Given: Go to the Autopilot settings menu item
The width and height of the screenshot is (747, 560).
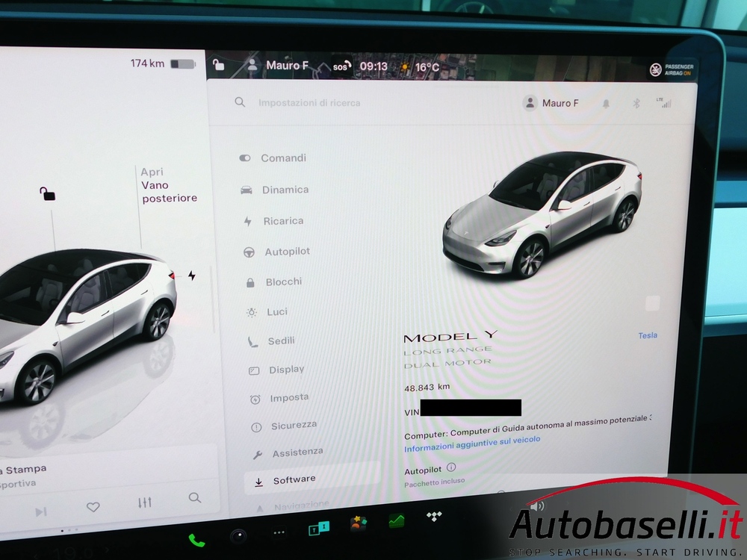Looking at the screenshot, I should pos(277,252).
